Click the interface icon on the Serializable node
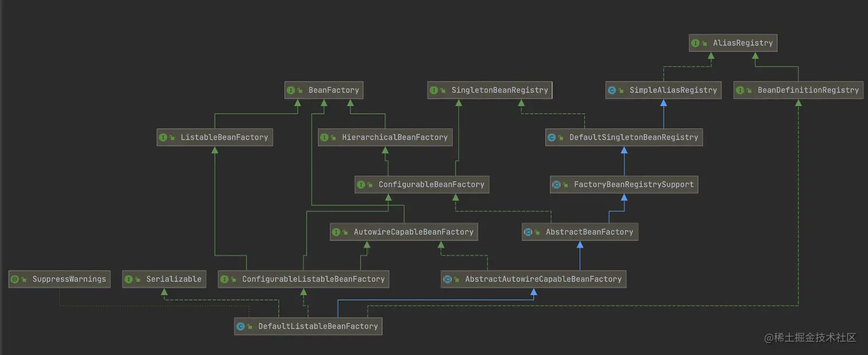Screen dimensions: 868x355 (x=129, y=279)
